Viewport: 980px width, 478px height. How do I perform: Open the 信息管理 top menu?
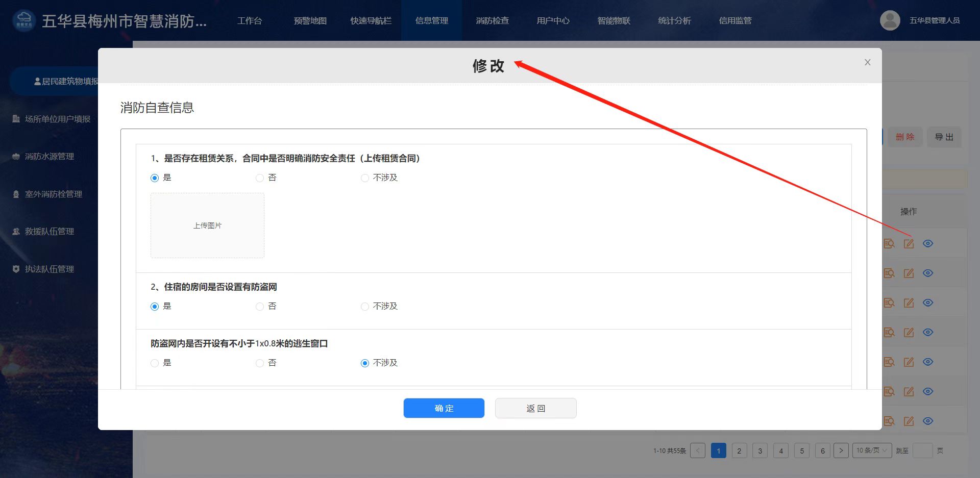(x=432, y=20)
